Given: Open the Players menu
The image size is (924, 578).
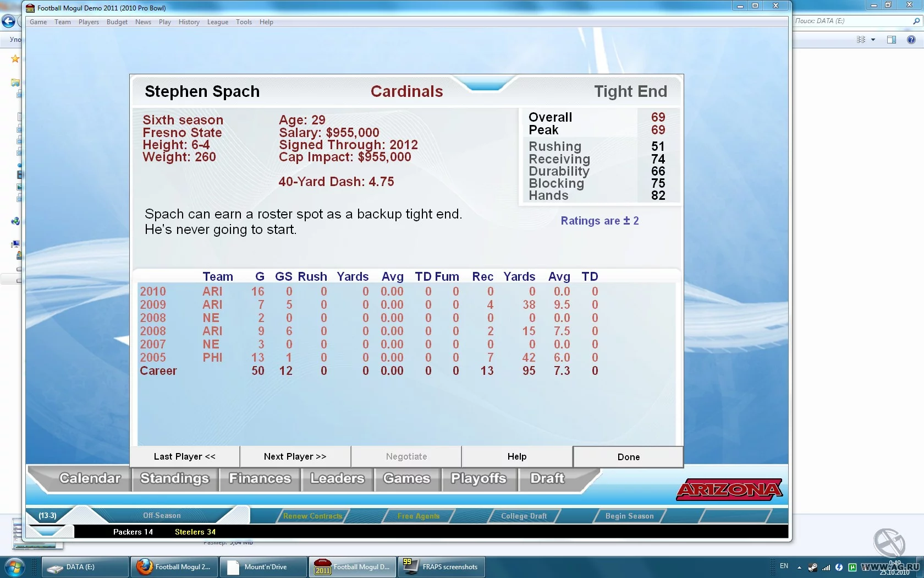Looking at the screenshot, I should (x=89, y=22).
